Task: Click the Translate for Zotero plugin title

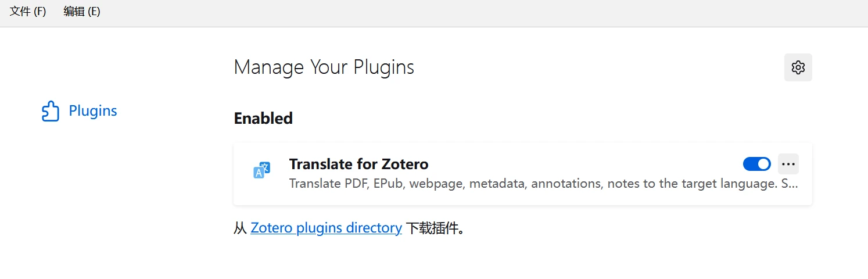Action: [x=358, y=164]
